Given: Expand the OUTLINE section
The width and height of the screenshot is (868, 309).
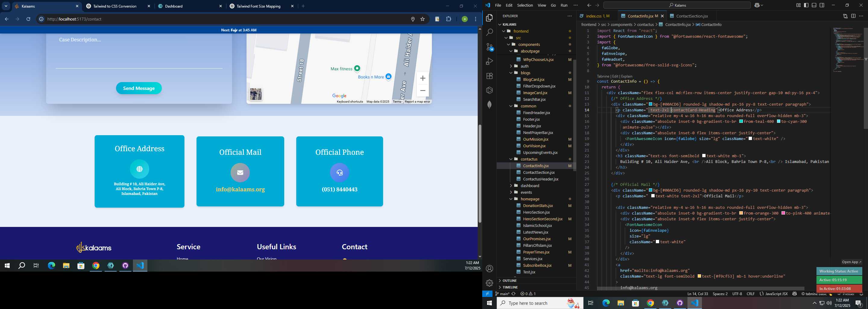Looking at the screenshot, I should pos(509,281).
